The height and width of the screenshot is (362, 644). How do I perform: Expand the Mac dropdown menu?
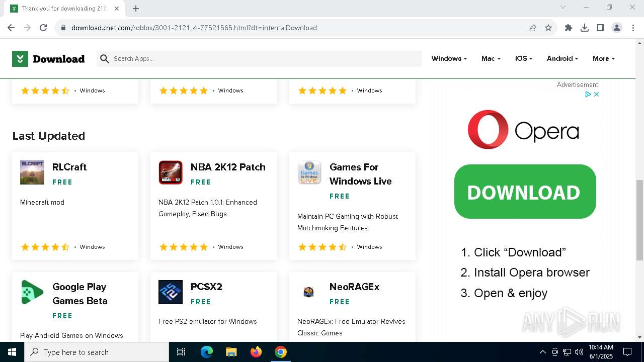[491, 59]
